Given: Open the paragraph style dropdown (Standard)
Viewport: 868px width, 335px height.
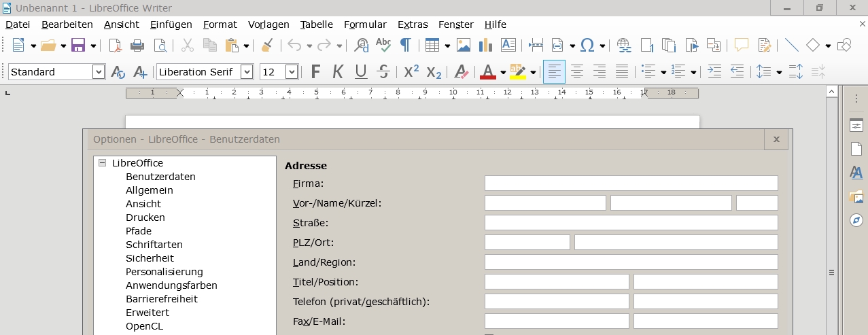Looking at the screenshot, I should pyautogui.click(x=99, y=72).
